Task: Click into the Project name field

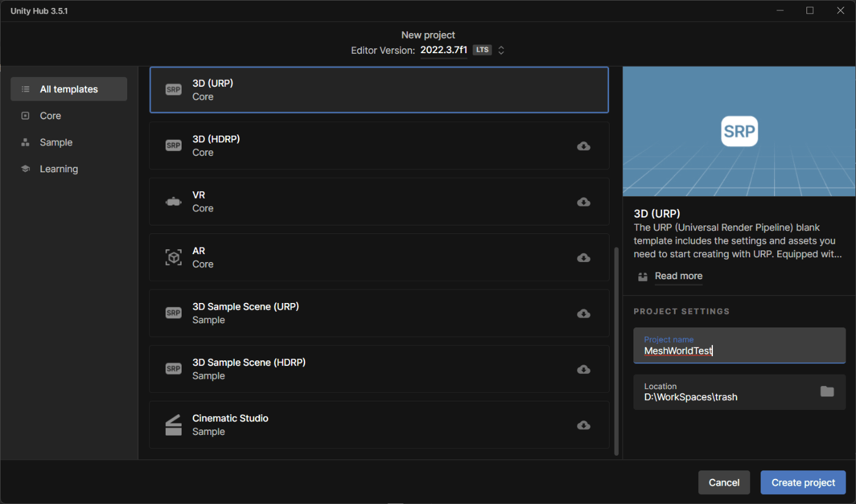Action: [x=739, y=345]
